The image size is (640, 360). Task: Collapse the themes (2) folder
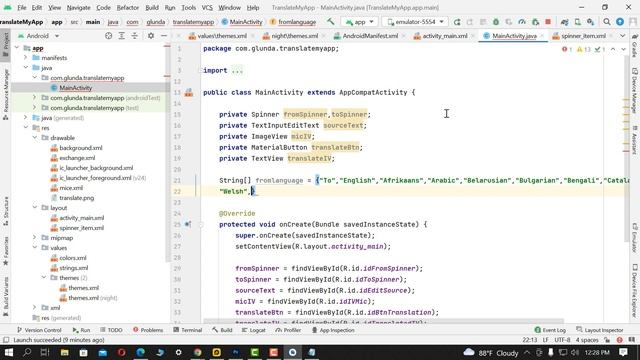pos(44,278)
